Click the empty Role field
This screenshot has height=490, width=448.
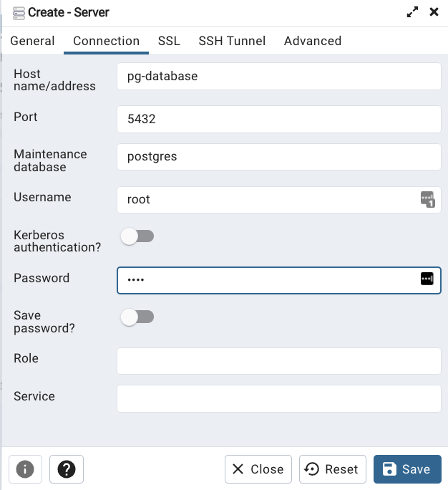point(279,361)
